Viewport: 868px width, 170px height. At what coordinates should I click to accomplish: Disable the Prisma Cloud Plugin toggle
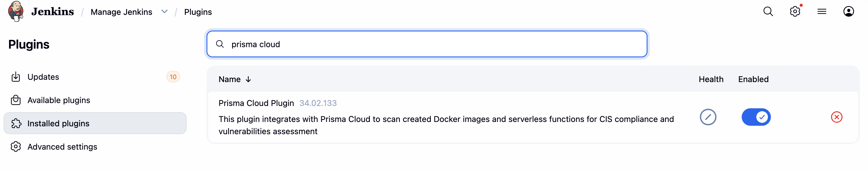coord(756,117)
